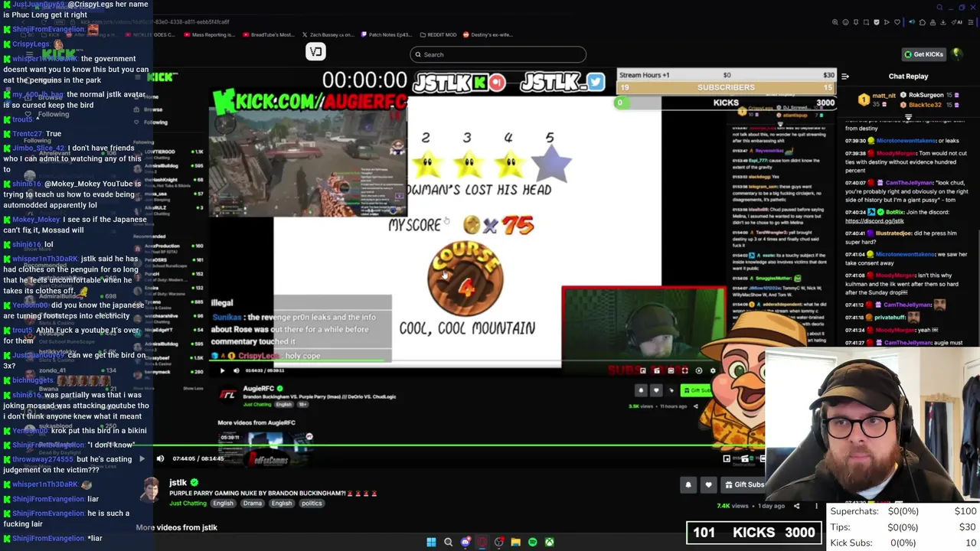Click Gift Subs for jstlk
This screenshot has height=551, width=980.
pyautogui.click(x=744, y=484)
